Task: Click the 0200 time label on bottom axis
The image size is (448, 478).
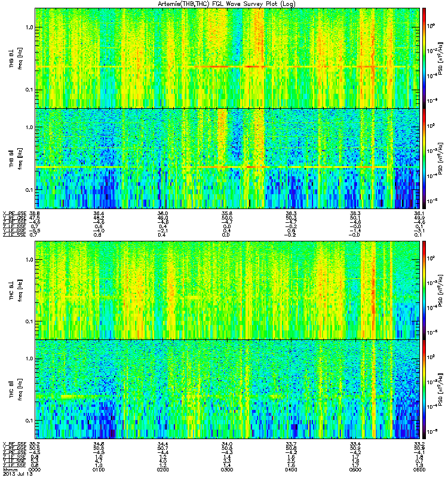Action: tap(162, 470)
